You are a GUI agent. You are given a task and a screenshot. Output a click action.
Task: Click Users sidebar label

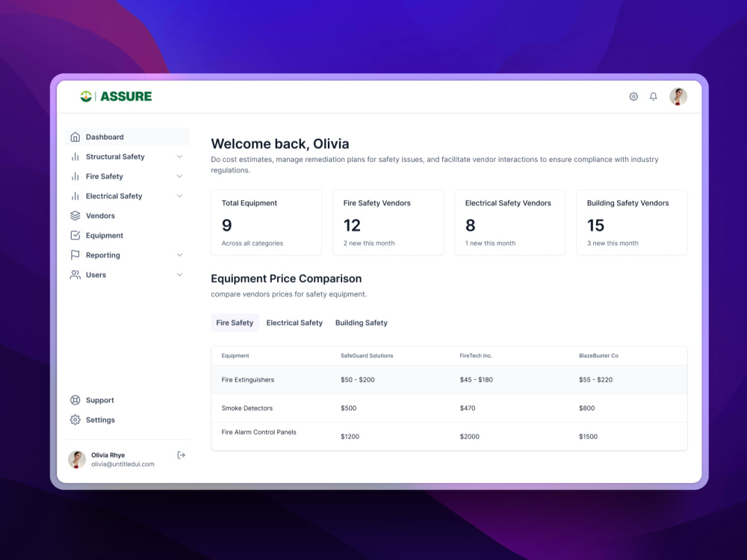tap(96, 275)
